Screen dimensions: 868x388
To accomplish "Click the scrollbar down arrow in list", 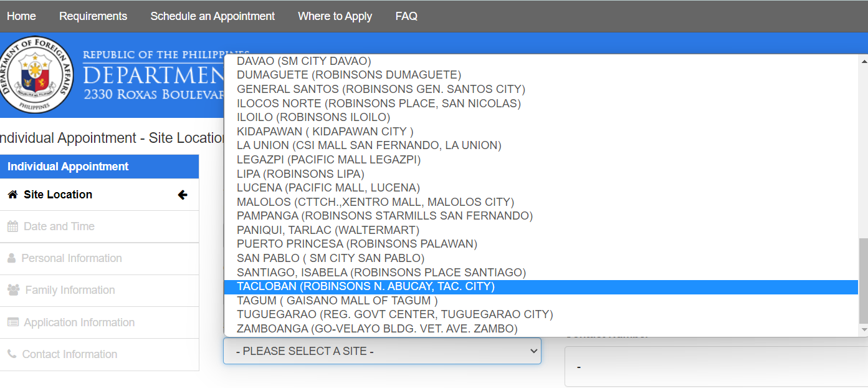I will pyautogui.click(x=863, y=329).
